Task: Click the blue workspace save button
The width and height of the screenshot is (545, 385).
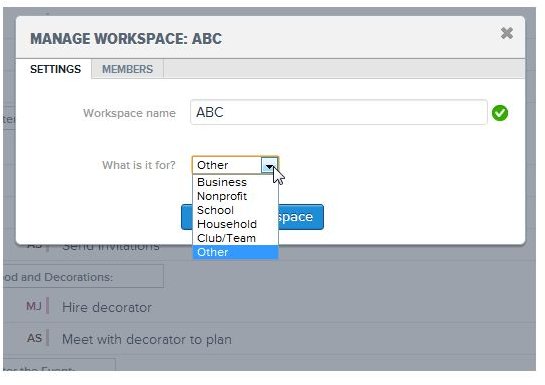Action: (301, 217)
